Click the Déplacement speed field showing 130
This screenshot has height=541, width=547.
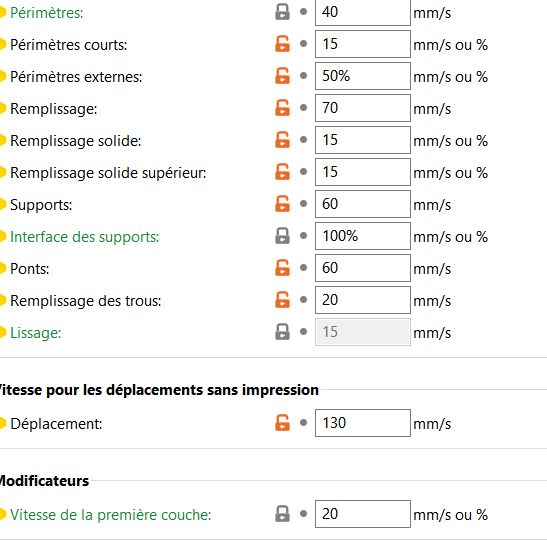click(x=363, y=423)
